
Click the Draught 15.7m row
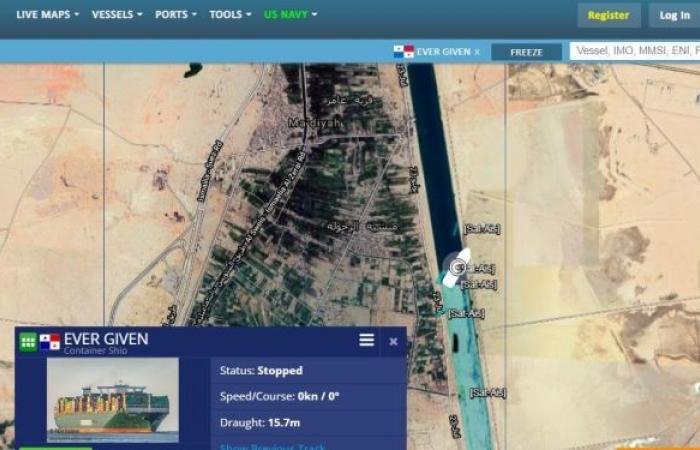coord(308,422)
